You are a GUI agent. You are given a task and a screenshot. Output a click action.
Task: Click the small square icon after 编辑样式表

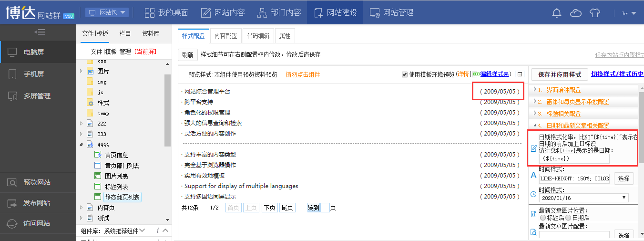coord(520,74)
